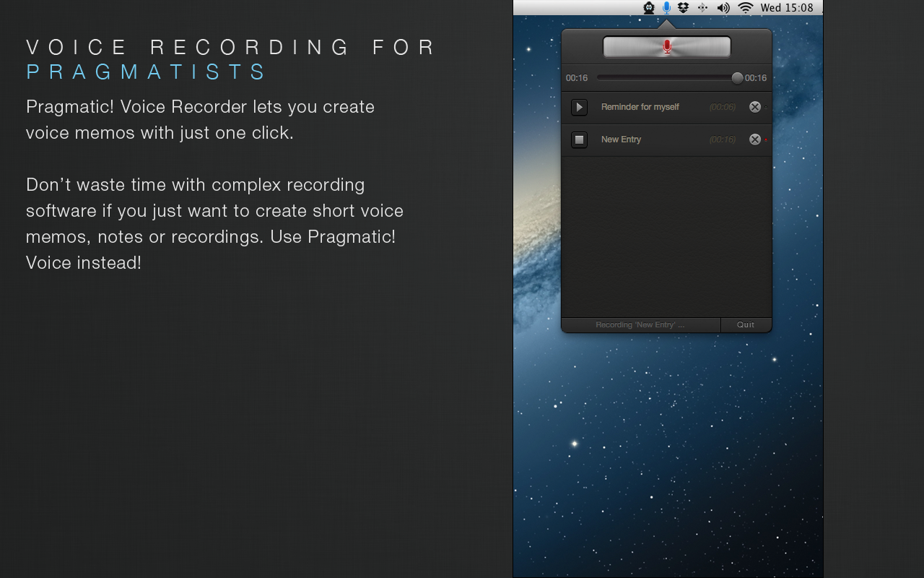Click the blue microphone menu bar icon
The image size is (924, 578).
coord(666,8)
